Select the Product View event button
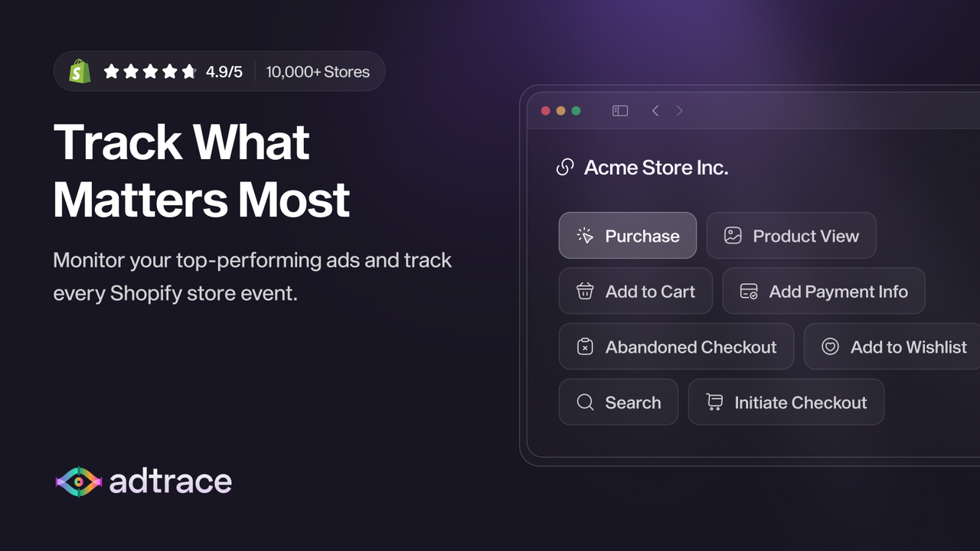Viewport: 980px width, 551px height. [x=791, y=236]
